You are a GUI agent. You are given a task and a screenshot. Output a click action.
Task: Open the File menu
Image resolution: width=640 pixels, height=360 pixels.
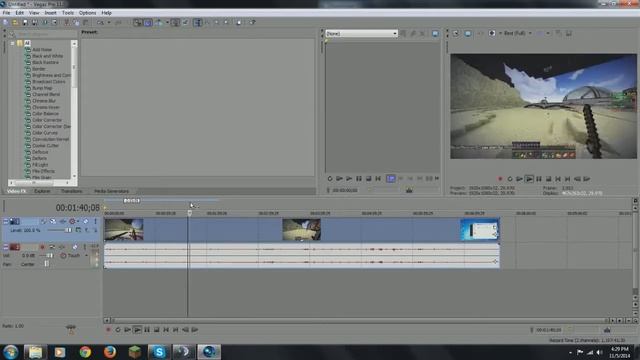point(6,13)
